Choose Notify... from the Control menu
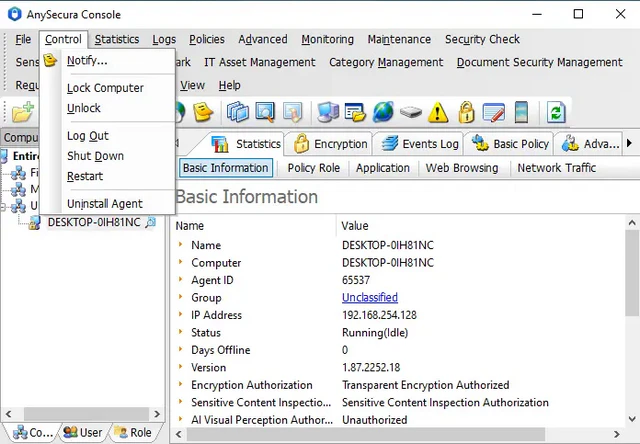The image size is (640, 444). pos(108,60)
